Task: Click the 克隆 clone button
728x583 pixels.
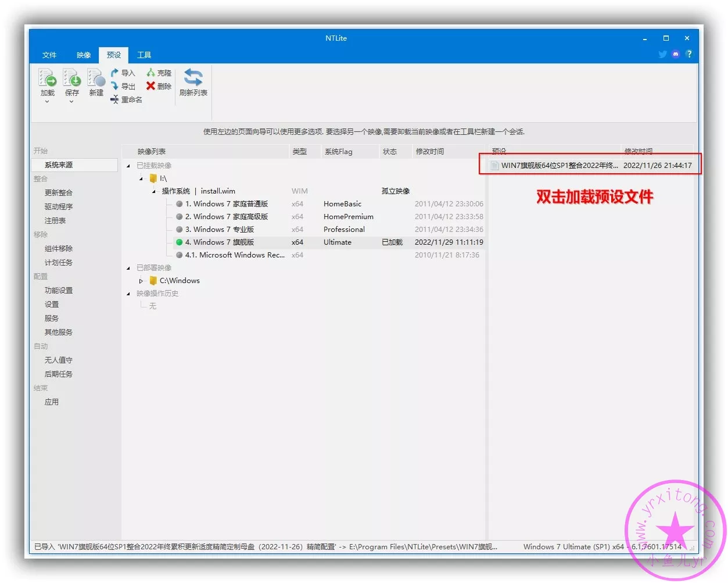Action: (159, 73)
